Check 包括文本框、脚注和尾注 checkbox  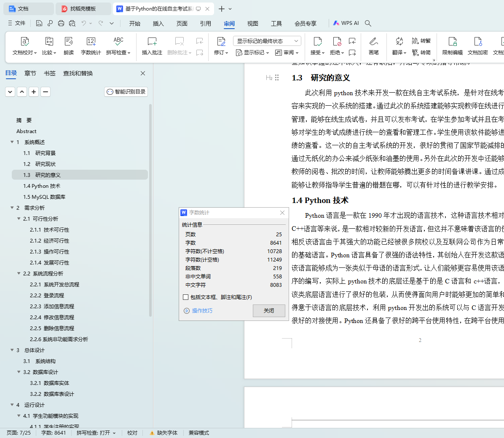coord(185,297)
